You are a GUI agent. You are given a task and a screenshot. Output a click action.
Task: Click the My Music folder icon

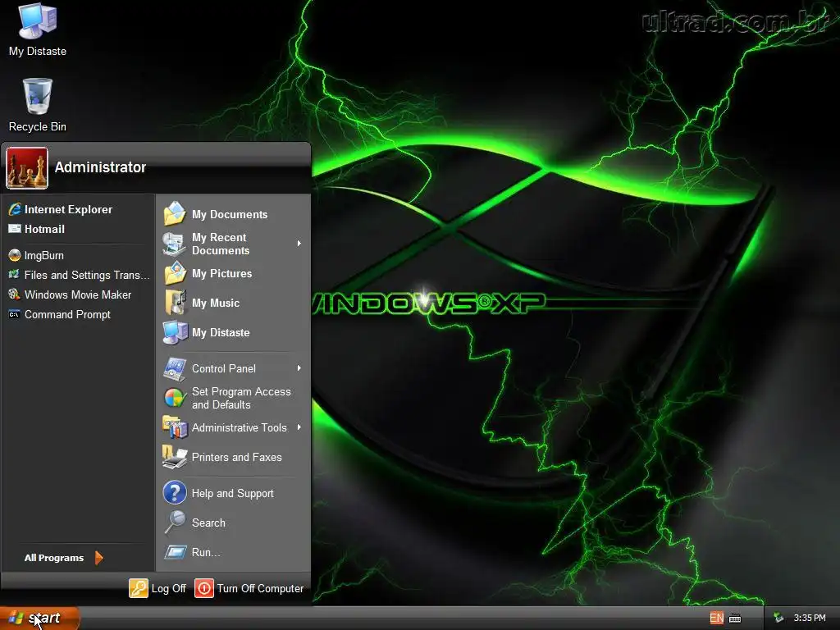(x=175, y=303)
